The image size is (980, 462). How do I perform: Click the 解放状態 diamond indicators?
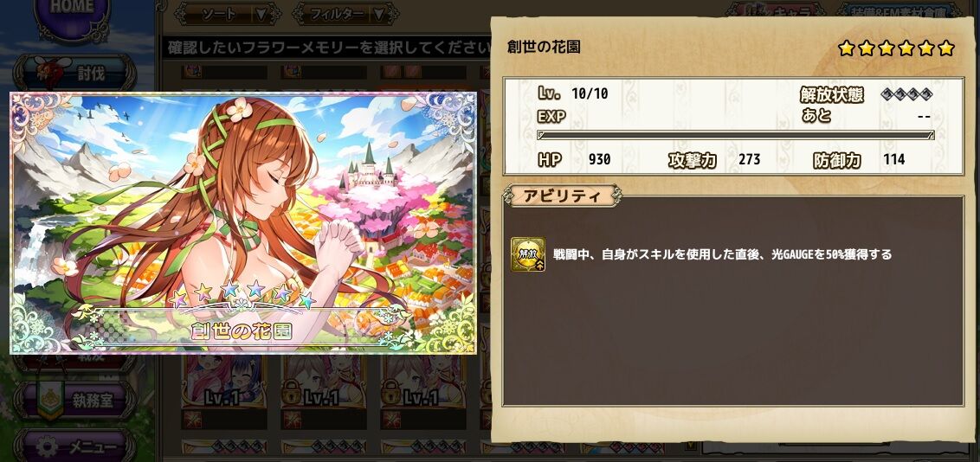907,95
